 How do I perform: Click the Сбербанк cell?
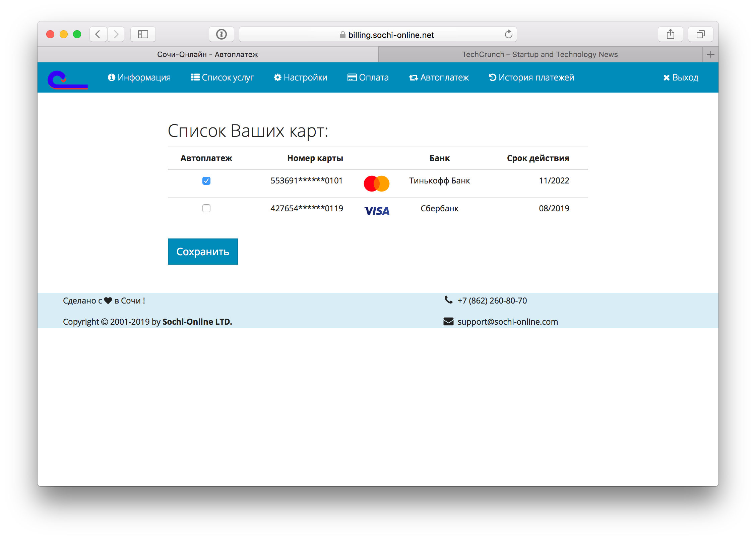440,208
